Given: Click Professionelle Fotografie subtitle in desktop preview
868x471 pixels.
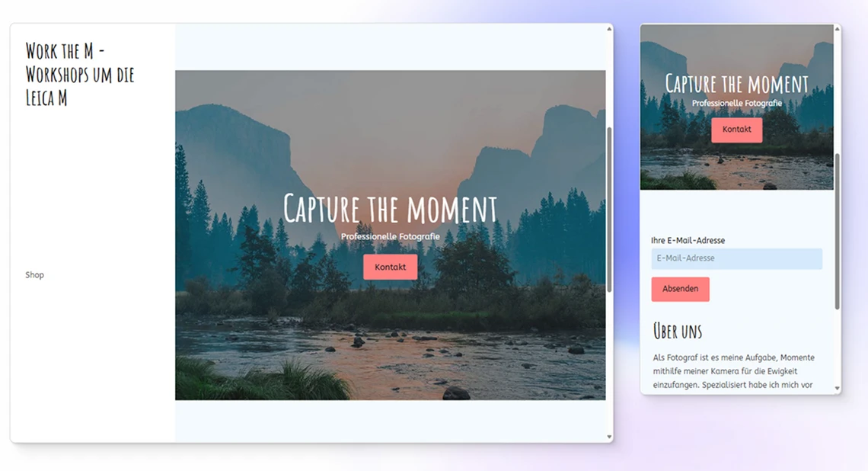Looking at the screenshot, I should [391, 236].
